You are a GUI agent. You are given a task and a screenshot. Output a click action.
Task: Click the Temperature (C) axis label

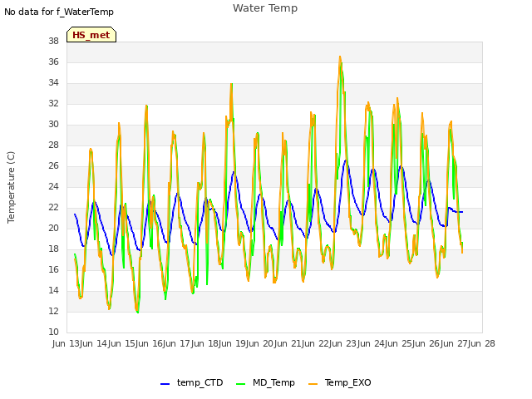[11, 187]
